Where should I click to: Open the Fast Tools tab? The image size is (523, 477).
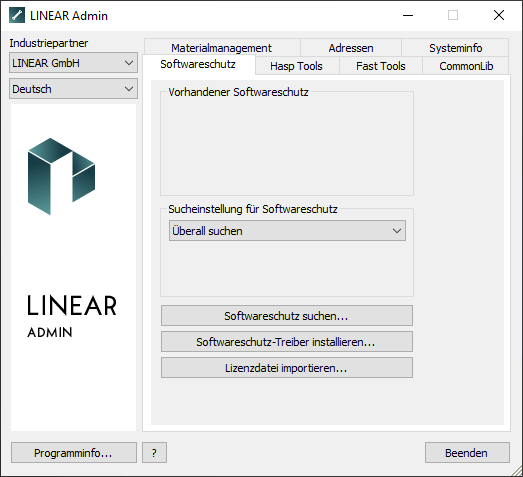tap(381, 66)
